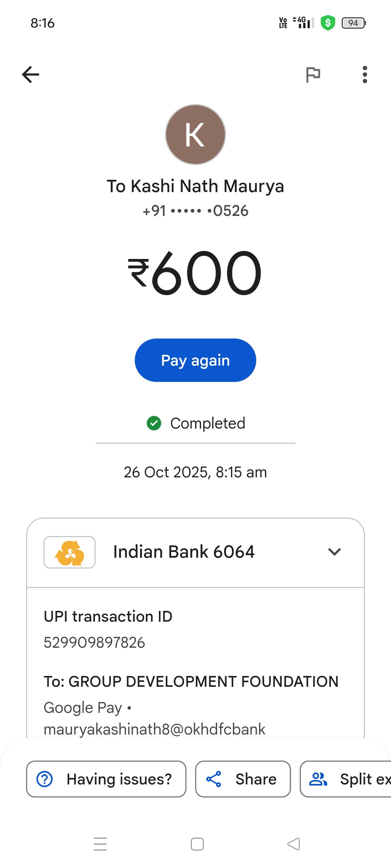
Task: Tap the Share button
Action: pos(243,779)
